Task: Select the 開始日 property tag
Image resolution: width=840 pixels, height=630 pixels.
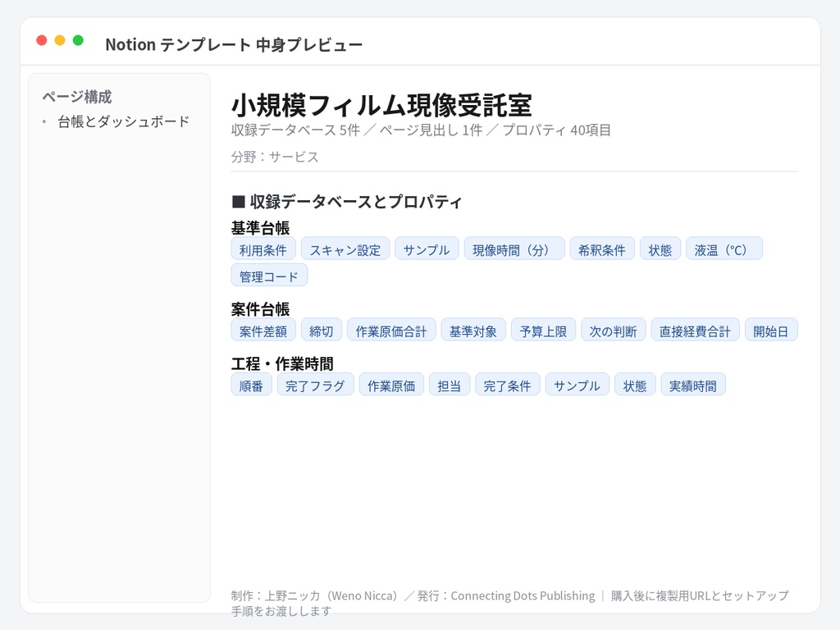Action: (x=771, y=330)
